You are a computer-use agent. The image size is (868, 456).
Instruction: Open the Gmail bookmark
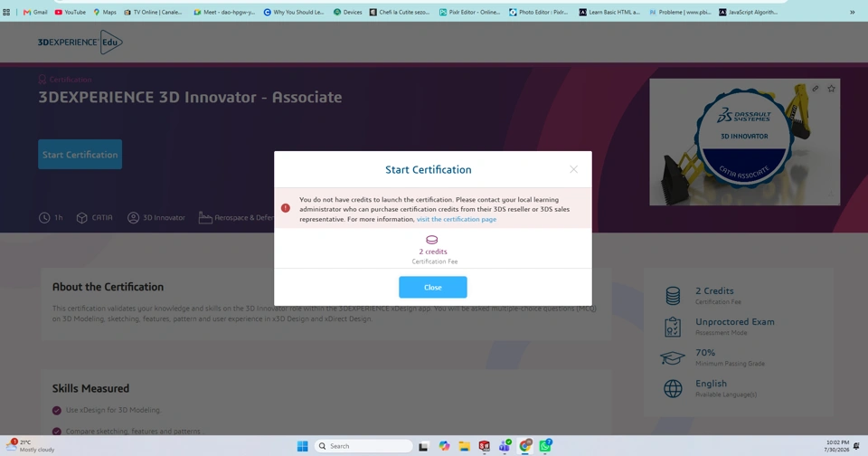coord(35,12)
